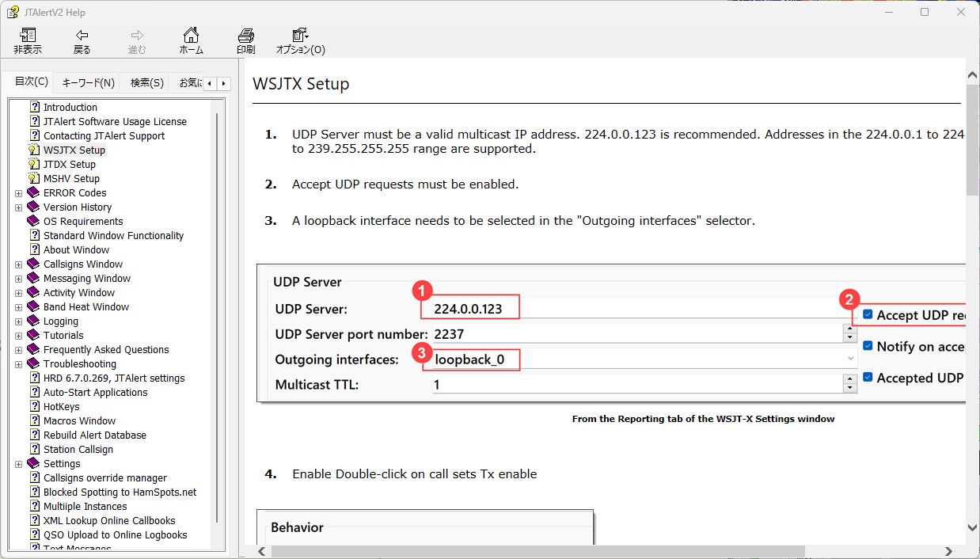This screenshot has height=559, width=980.
Task: Click the content pane scroll-left arrow
Action: (x=262, y=551)
